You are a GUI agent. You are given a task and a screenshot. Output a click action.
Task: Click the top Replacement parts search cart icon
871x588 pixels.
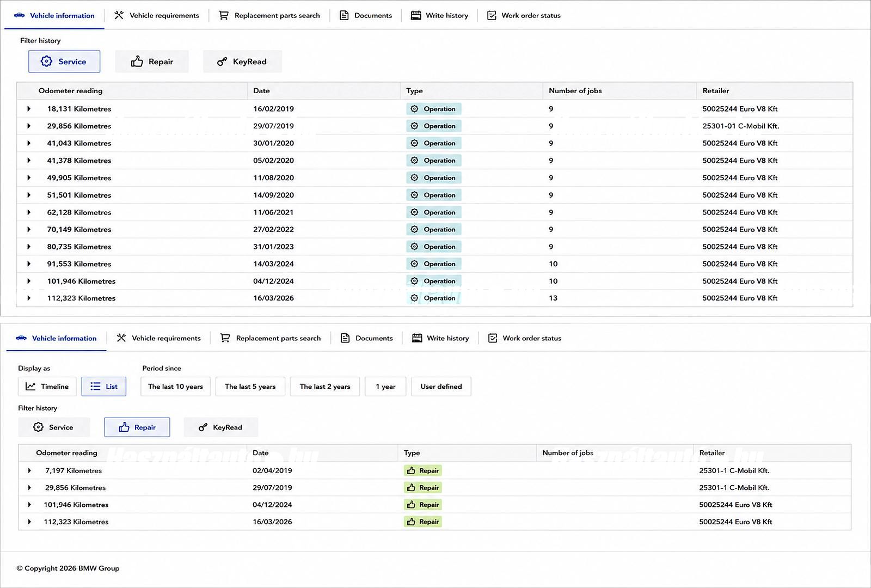pos(223,15)
